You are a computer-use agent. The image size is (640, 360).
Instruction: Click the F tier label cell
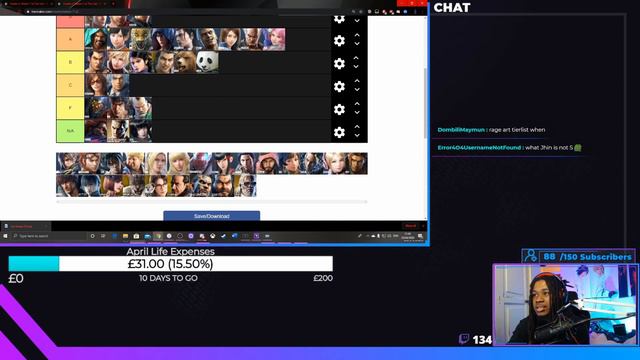[70, 108]
